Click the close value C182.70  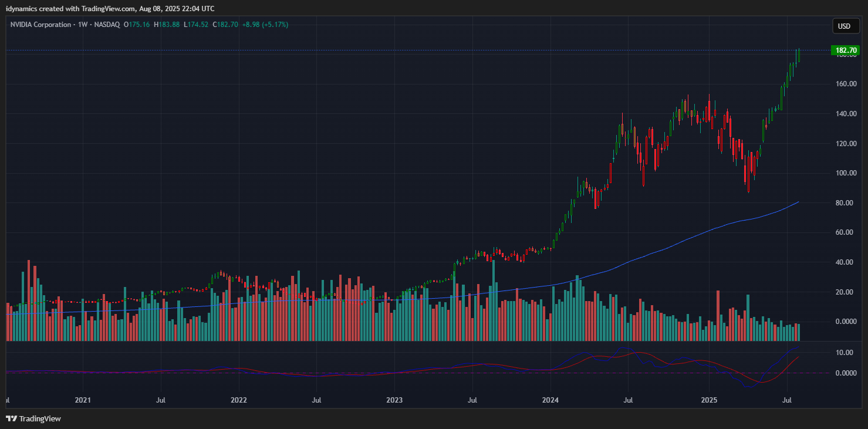click(225, 25)
